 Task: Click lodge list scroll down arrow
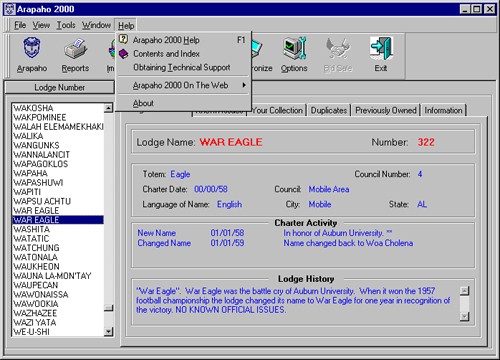[108, 331]
